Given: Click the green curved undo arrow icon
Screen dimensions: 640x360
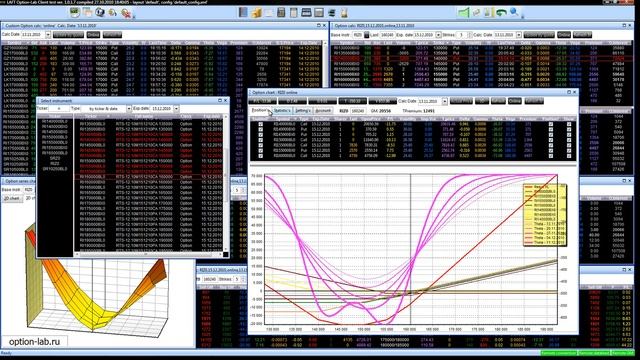Looking at the screenshot, I should pyautogui.click(x=501, y=13).
